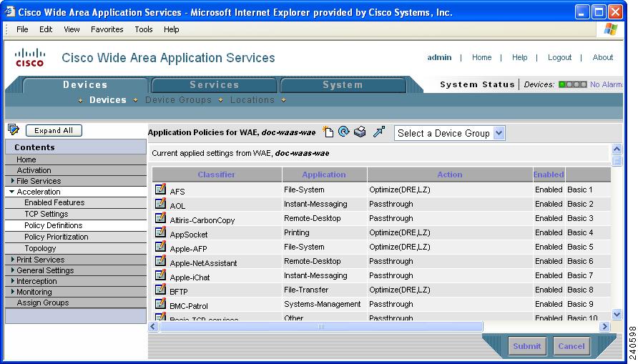Click the edit icon beside AFS classifier
The height and width of the screenshot is (364, 638).
coord(160,189)
